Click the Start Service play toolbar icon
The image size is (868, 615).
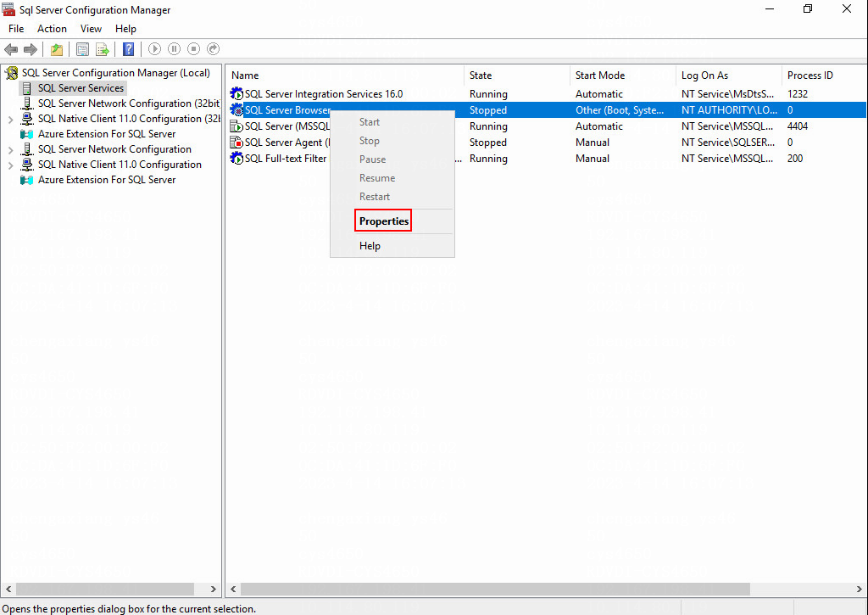154,49
